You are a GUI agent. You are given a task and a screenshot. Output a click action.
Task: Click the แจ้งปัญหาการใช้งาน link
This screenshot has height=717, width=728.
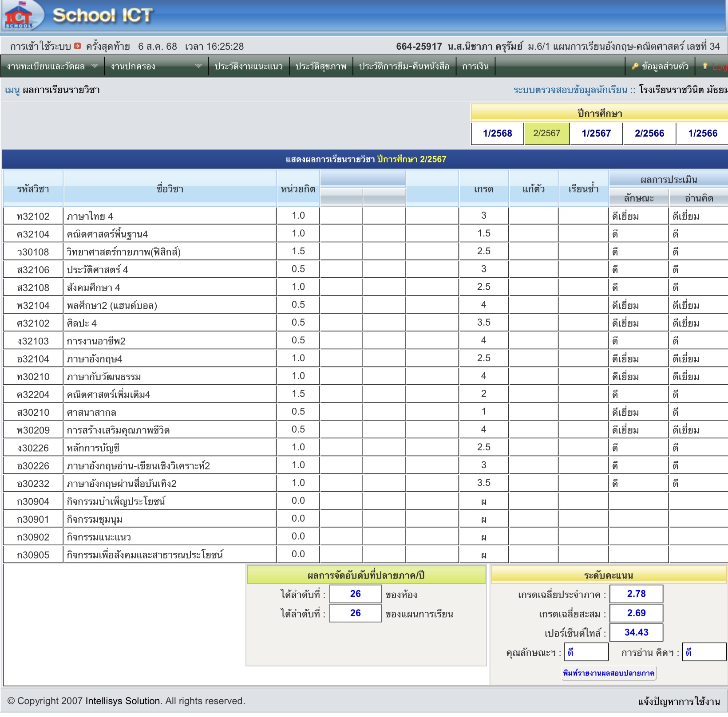pyautogui.click(x=679, y=701)
